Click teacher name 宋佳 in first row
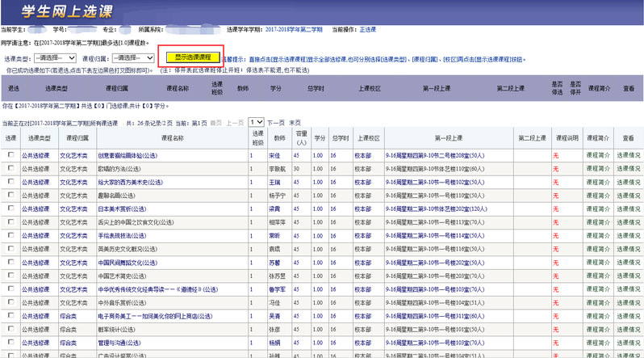The height and width of the screenshot is (358, 644). point(274,154)
